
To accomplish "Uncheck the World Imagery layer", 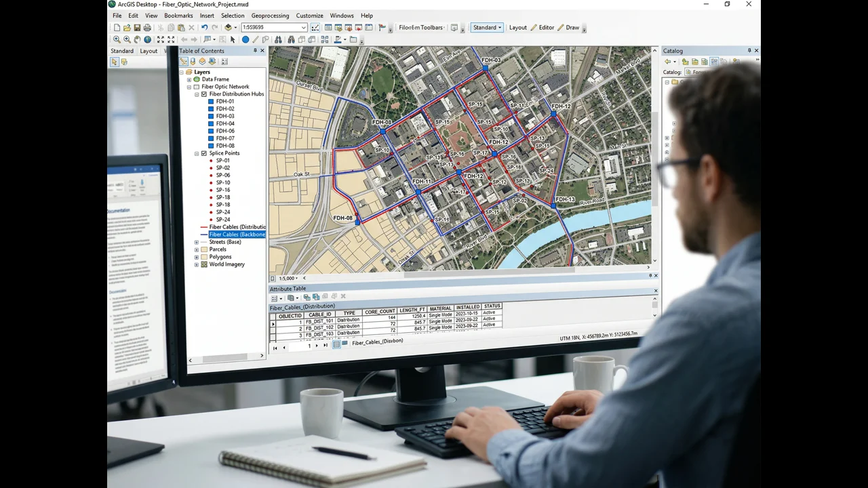I will coord(204,264).
